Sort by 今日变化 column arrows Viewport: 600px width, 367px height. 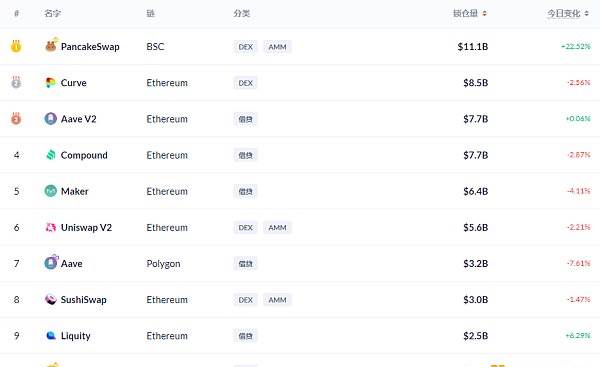pos(587,13)
